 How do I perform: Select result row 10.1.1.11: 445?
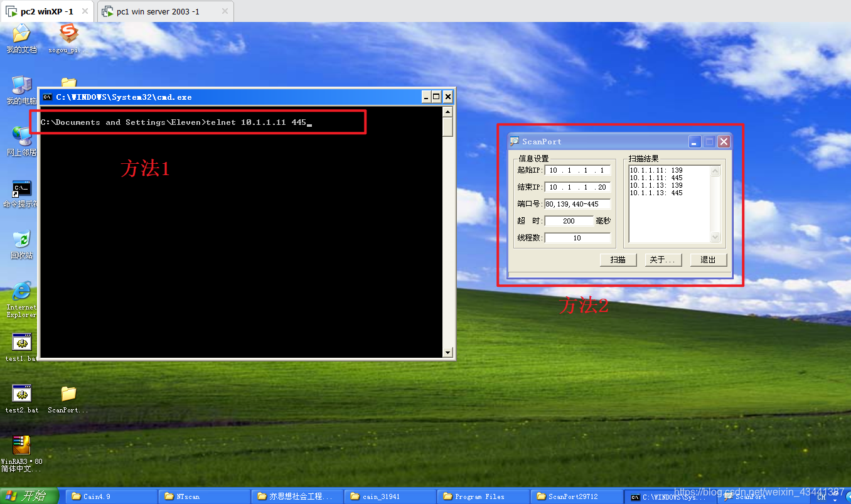pyautogui.click(x=656, y=178)
